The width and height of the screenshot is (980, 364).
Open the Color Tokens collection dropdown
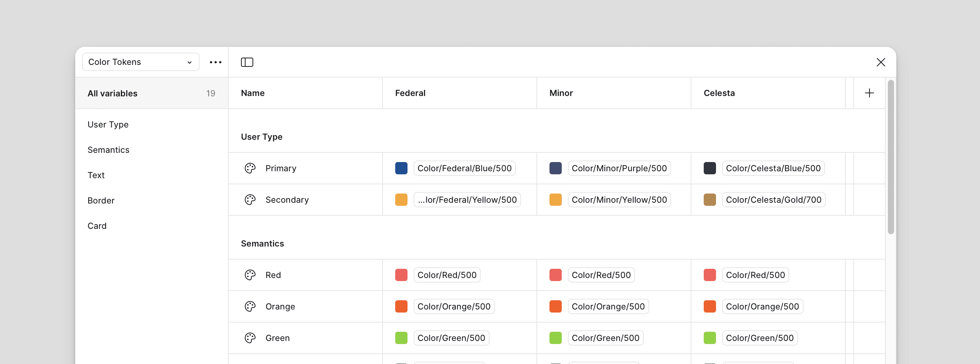pos(141,62)
